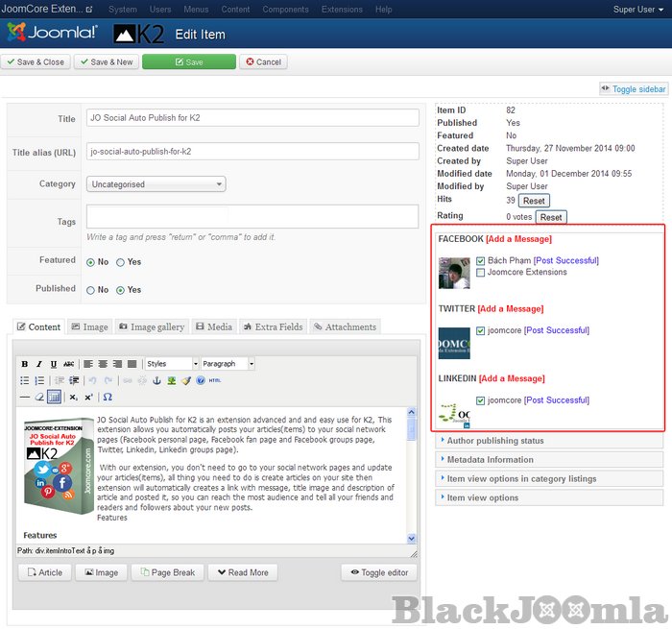
Task: Click the unordered bullet list icon
Action: 26,380
